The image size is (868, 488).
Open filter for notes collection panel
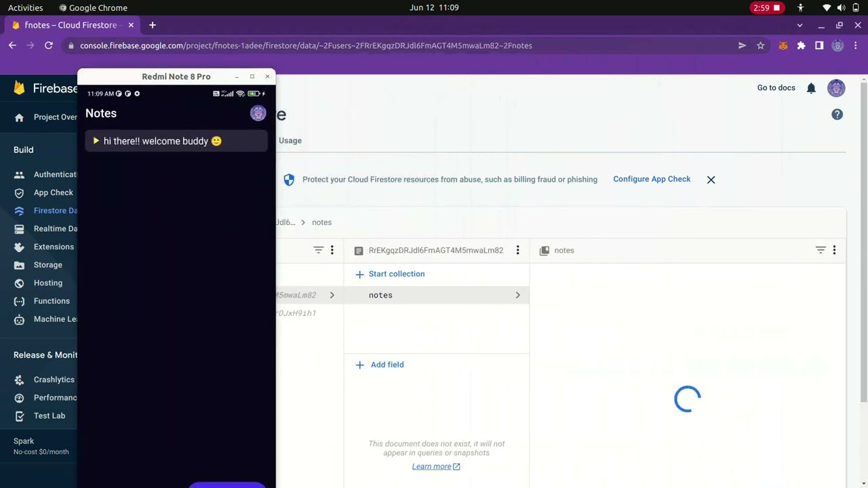pos(821,250)
